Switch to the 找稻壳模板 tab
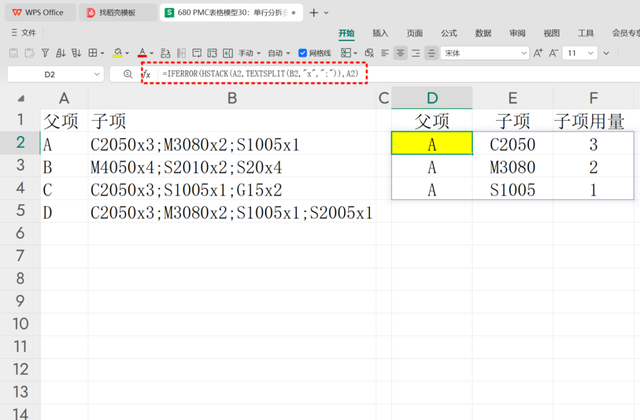This screenshot has height=420, width=640. (110, 12)
